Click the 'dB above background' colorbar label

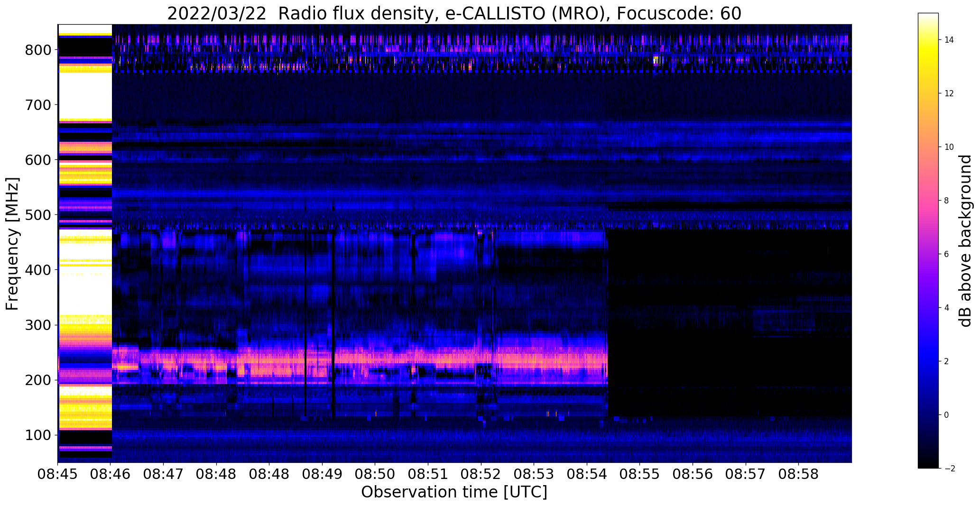965,240
